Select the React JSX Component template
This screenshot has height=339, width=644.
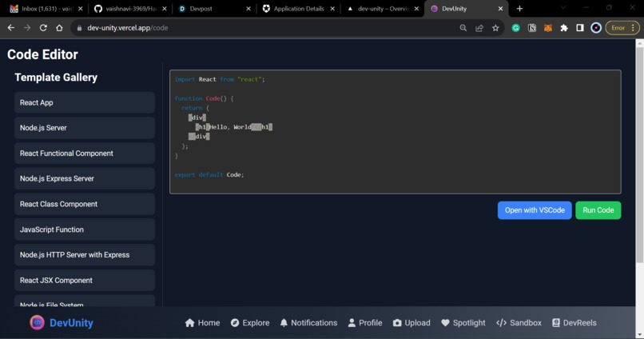pyautogui.click(x=85, y=281)
